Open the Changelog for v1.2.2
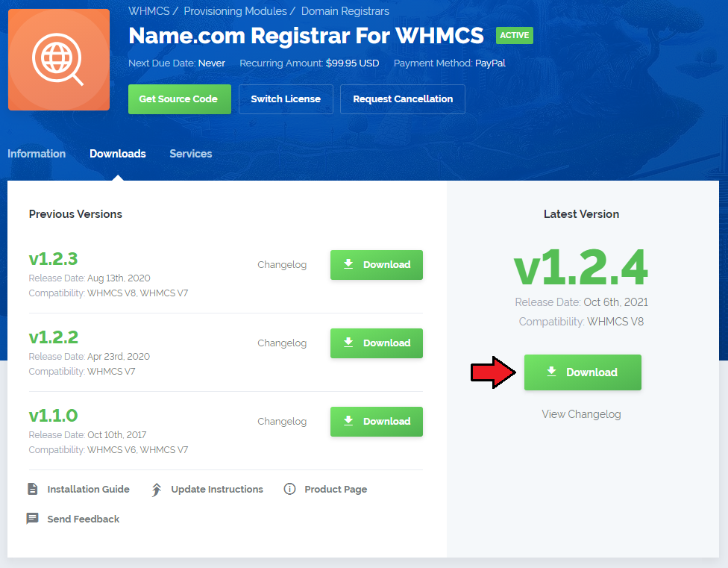Screen dimensions: 728x568 (282, 343)
